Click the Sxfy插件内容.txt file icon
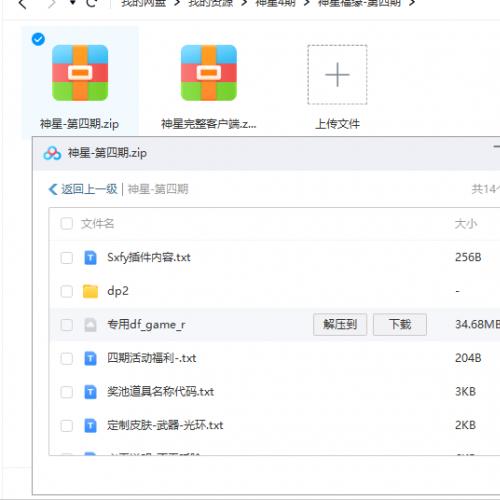Viewport: 500px width, 500px height. tap(90, 258)
